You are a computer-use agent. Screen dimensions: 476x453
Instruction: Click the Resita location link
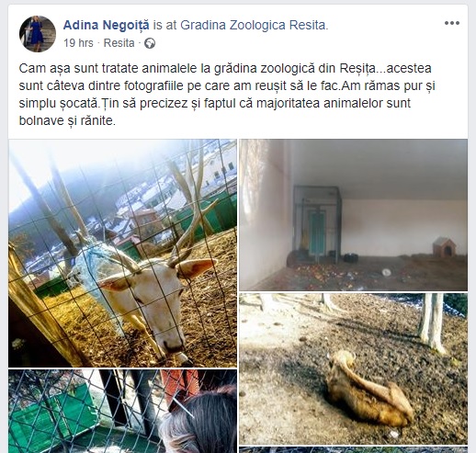(119, 43)
